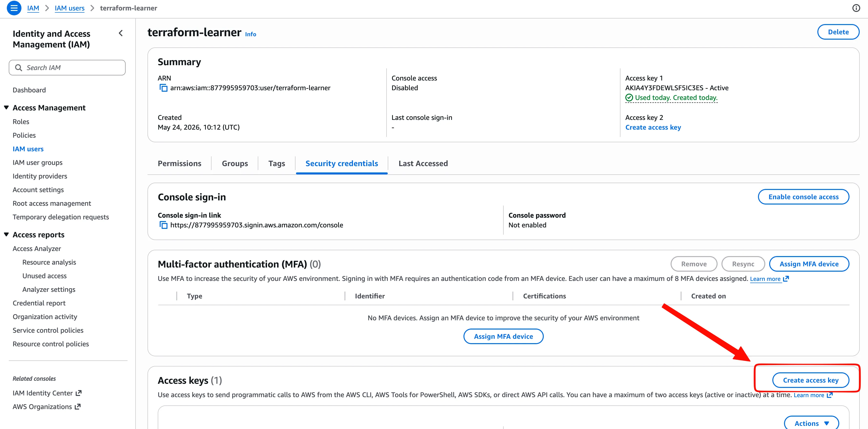Viewport: 868px width, 429px height.
Task: Open Unused access
Action: (x=45, y=276)
